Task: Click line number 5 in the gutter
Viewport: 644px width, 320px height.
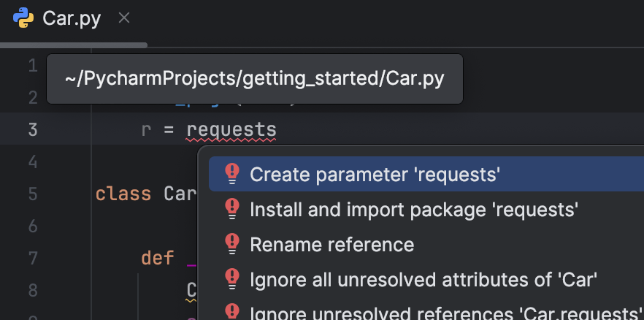Action: pyautogui.click(x=32, y=194)
